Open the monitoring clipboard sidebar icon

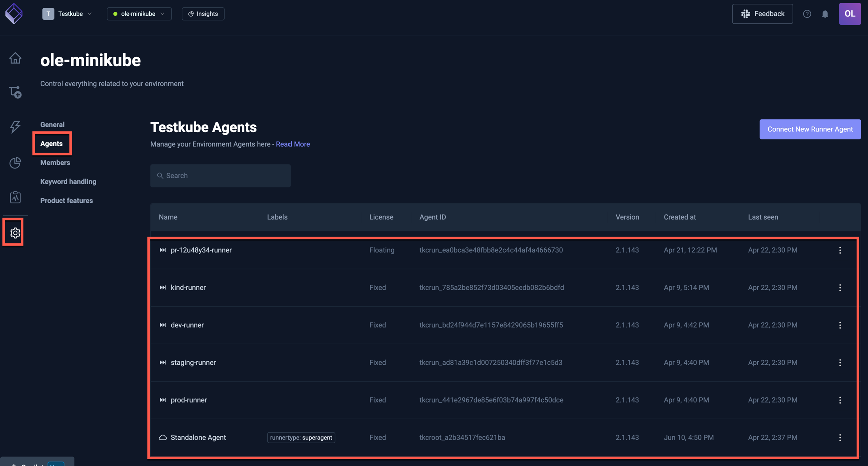(x=15, y=197)
